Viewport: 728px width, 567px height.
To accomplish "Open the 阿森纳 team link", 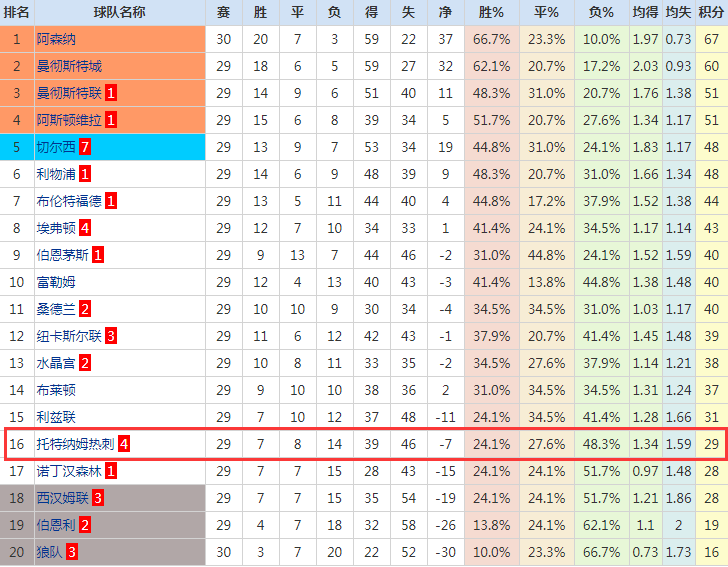I will [x=56, y=39].
